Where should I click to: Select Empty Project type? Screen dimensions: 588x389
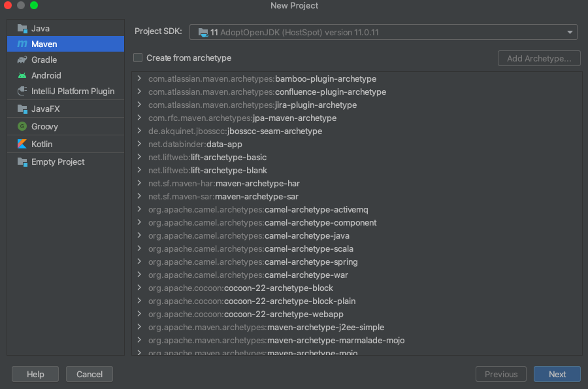point(65,161)
